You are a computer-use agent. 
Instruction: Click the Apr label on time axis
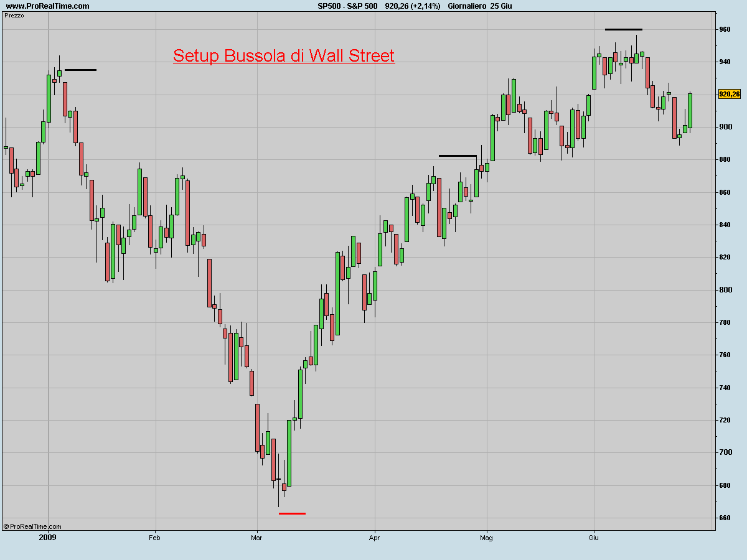[374, 538]
